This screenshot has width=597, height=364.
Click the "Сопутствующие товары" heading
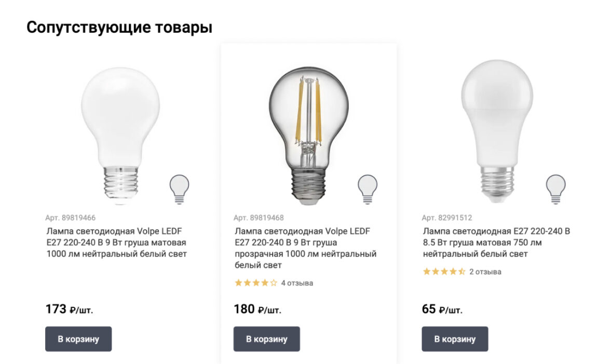tap(119, 28)
